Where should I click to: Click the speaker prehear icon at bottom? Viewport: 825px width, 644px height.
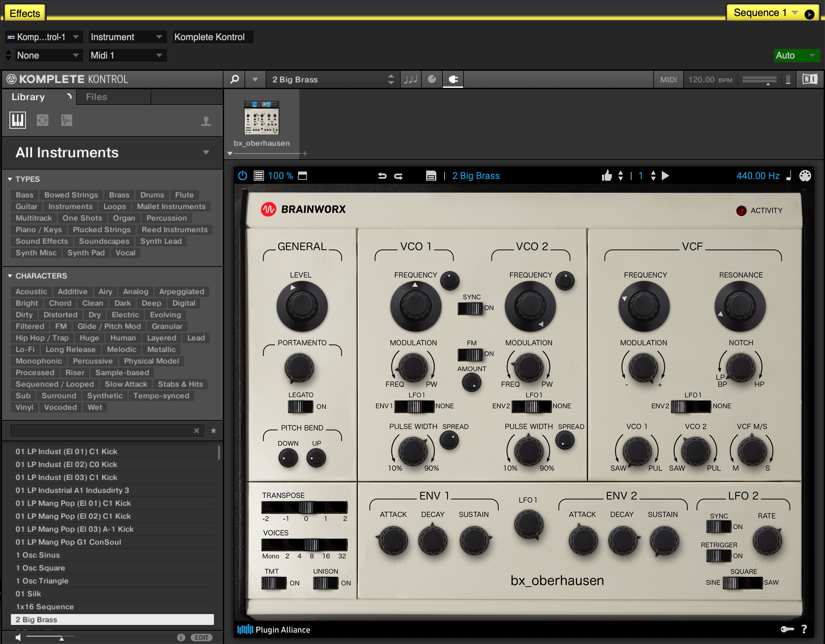tap(18, 638)
